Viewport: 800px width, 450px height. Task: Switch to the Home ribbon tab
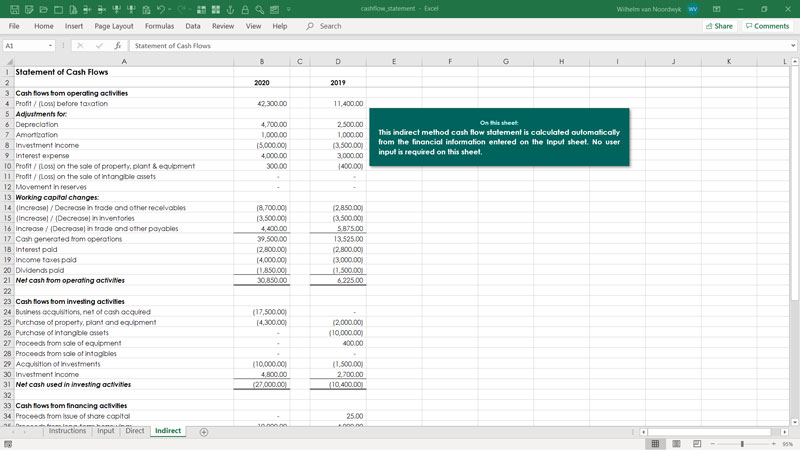pyautogui.click(x=43, y=26)
